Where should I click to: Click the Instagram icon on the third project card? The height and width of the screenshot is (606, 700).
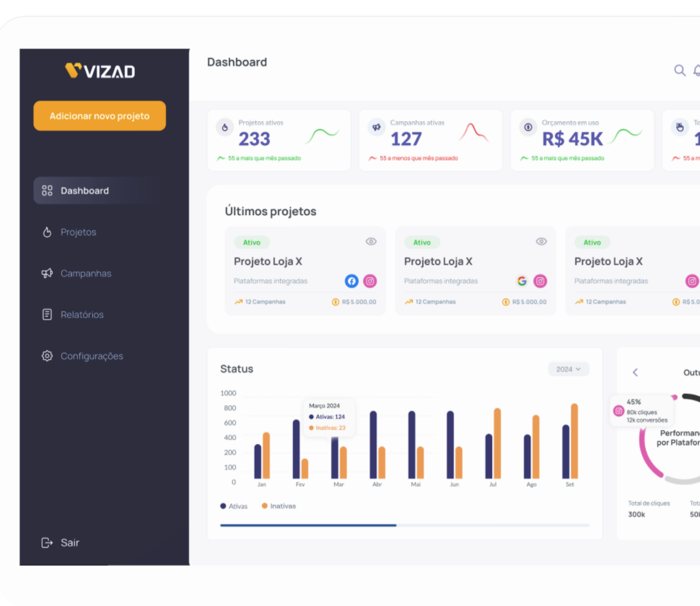tap(691, 281)
